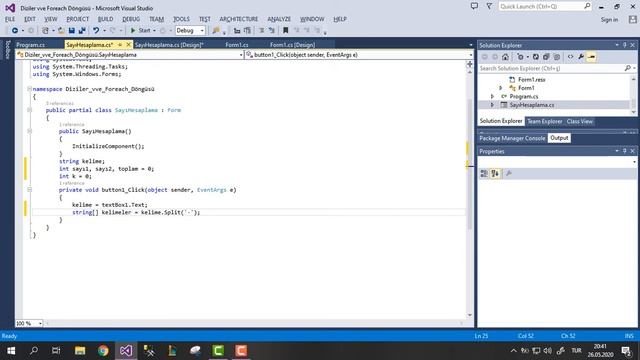Expand the Form1 tree node

(x=501, y=88)
